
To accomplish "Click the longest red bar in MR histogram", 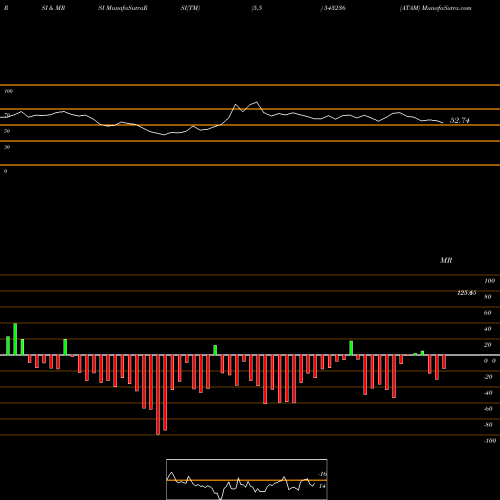I will click(x=158, y=395).
